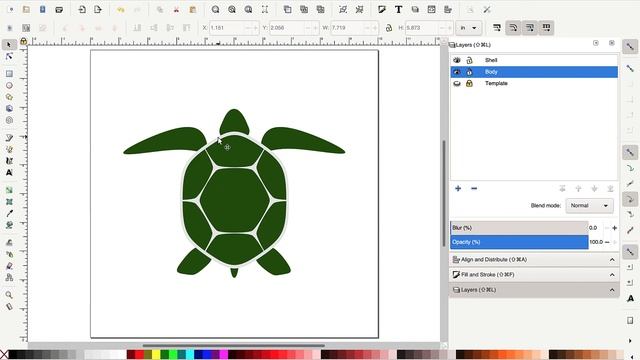Click the layer lower down-arrow button

tap(594, 189)
